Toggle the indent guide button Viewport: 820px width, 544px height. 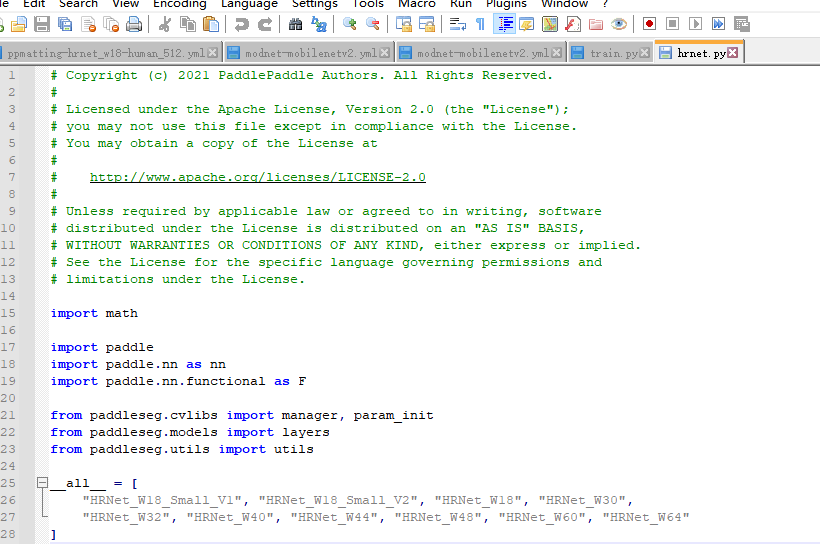pos(504,24)
